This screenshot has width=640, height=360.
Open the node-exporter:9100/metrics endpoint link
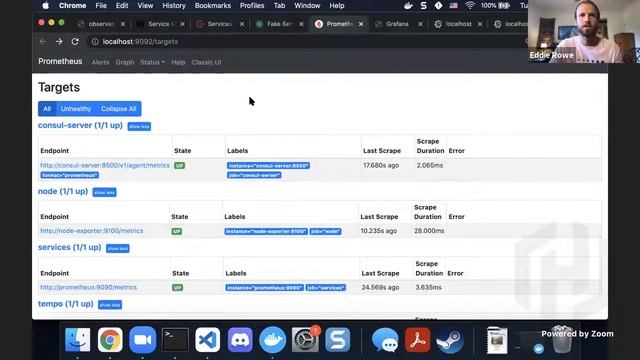point(91,231)
